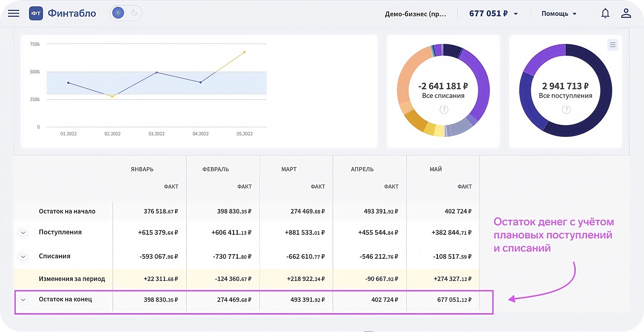644x332 pixels.
Task: Open the hamburger navigation menu
Action: [14, 13]
